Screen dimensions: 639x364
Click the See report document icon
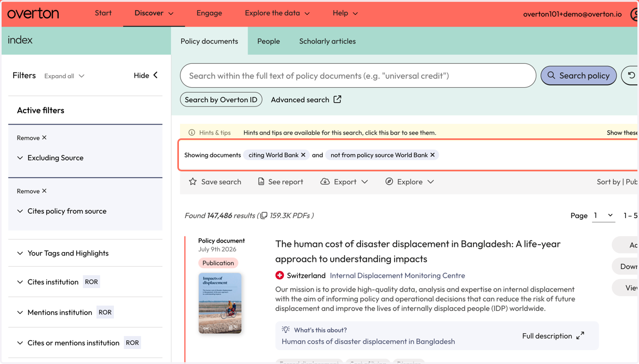point(261,181)
